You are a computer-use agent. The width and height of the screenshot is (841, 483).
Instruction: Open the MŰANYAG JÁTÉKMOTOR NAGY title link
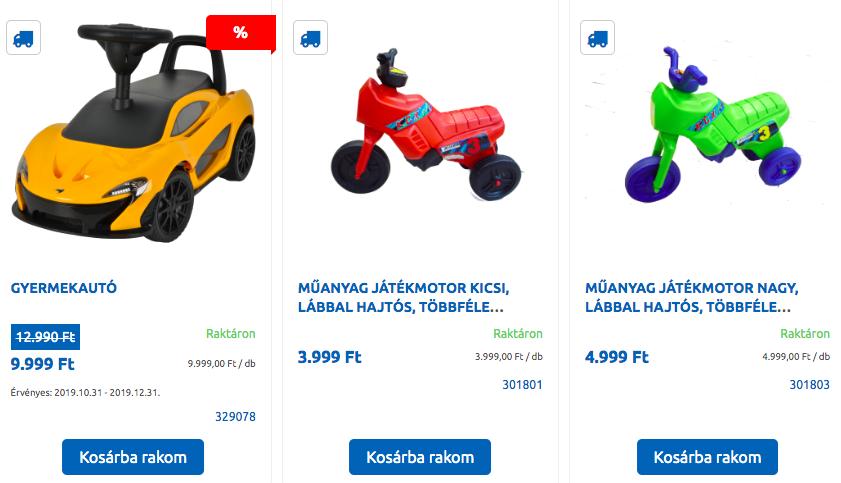point(692,298)
